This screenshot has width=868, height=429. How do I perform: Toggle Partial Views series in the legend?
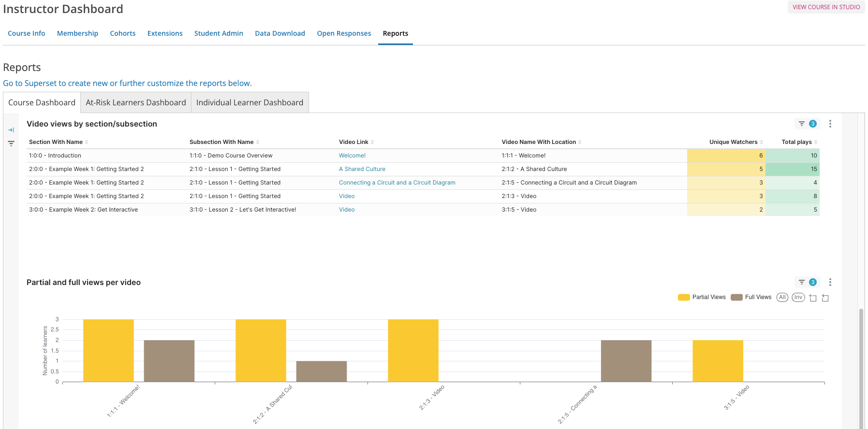click(702, 297)
